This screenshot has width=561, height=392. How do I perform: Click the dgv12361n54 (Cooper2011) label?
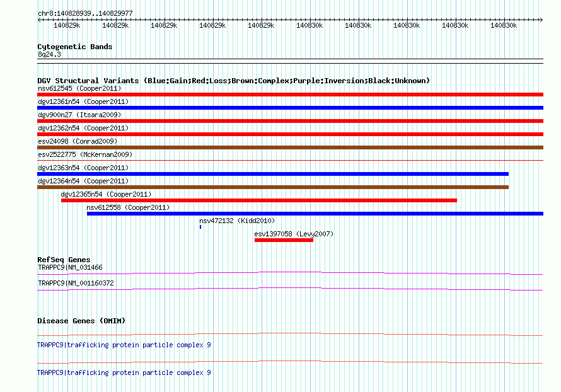click(83, 101)
